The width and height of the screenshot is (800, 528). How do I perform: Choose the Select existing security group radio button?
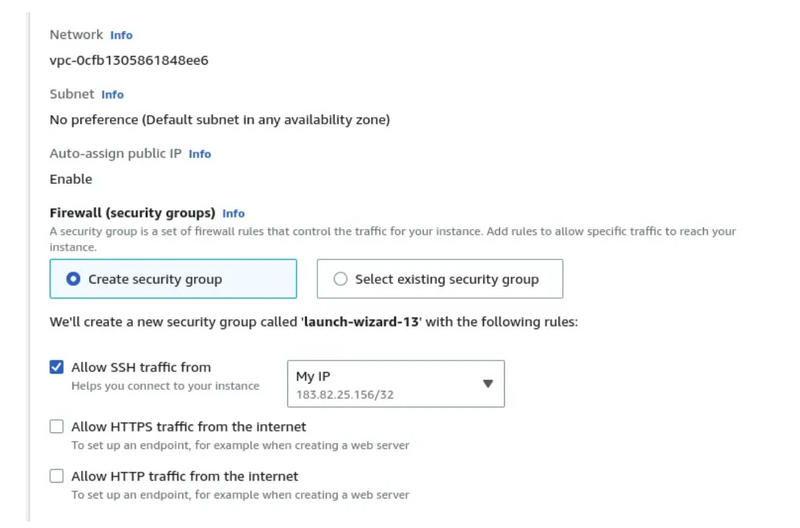pyautogui.click(x=340, y=279)
